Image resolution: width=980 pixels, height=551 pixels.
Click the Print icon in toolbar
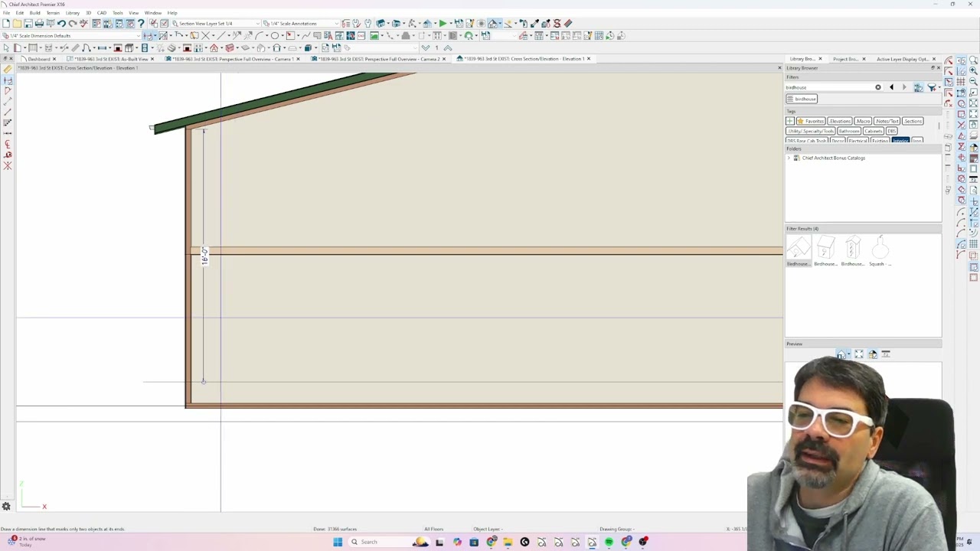(x=39, y=23)
